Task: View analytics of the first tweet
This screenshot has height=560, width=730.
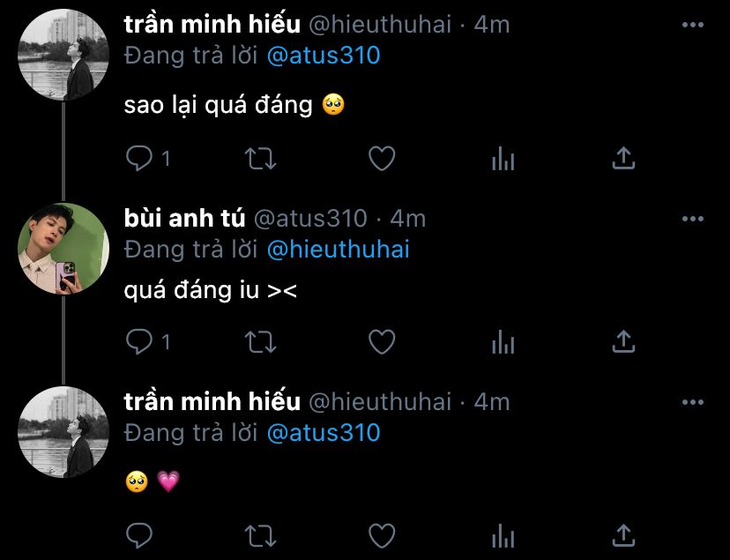Action: 503,159
